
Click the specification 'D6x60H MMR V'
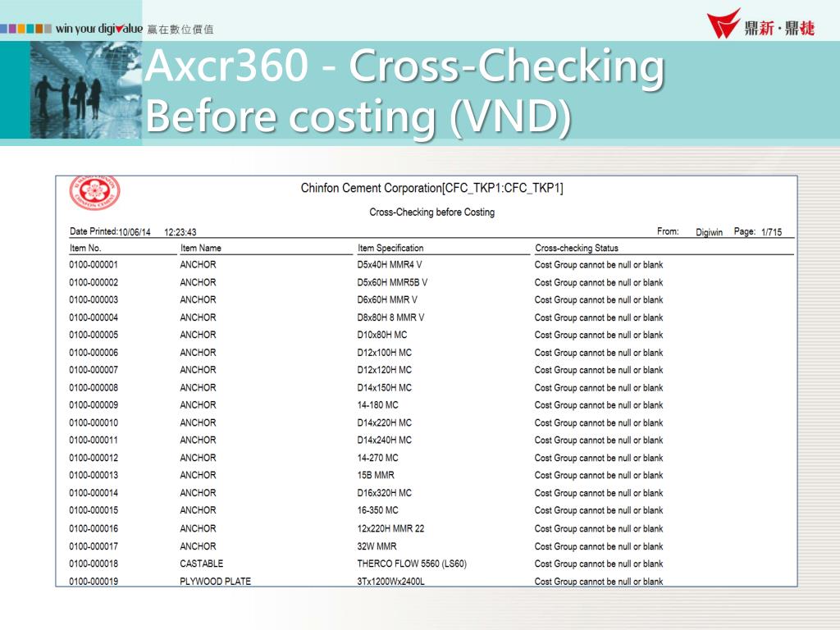[387, 299]
